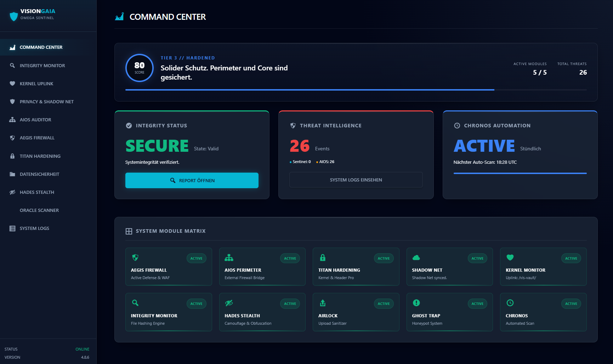Toggle Chronos module ACTIVE badge

coord(571,304)
